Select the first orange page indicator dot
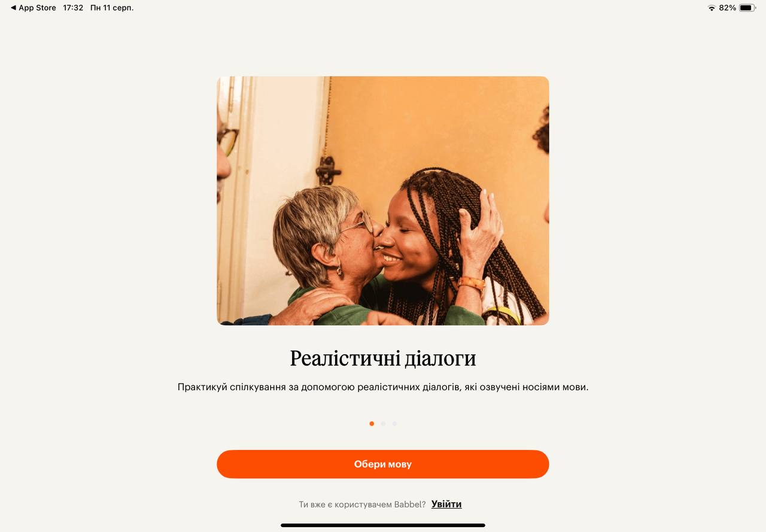This screenshot has width=766, height=532. [x=372, y=424]
